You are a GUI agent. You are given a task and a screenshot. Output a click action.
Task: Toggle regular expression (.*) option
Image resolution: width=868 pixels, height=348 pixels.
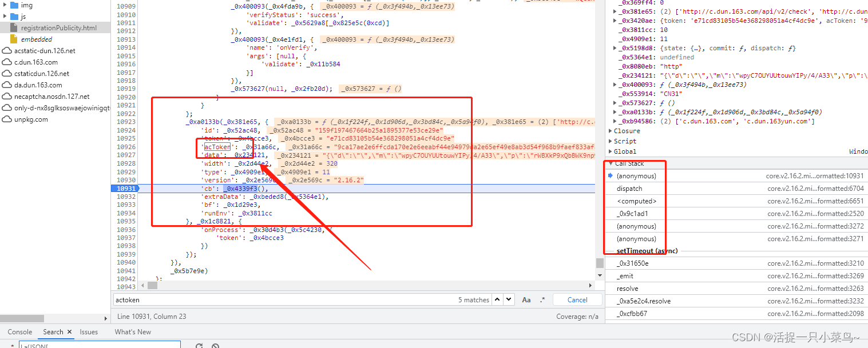click(542, 300)
